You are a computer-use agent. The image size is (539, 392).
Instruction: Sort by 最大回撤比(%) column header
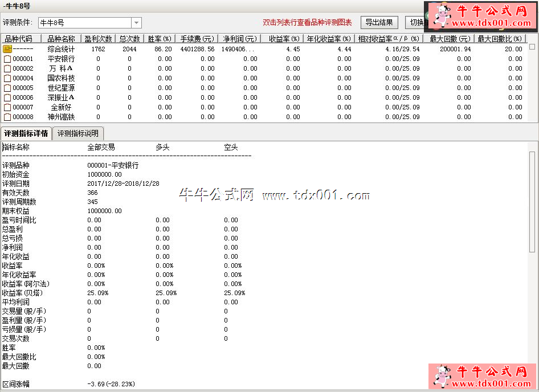click(x=500, y=39)
